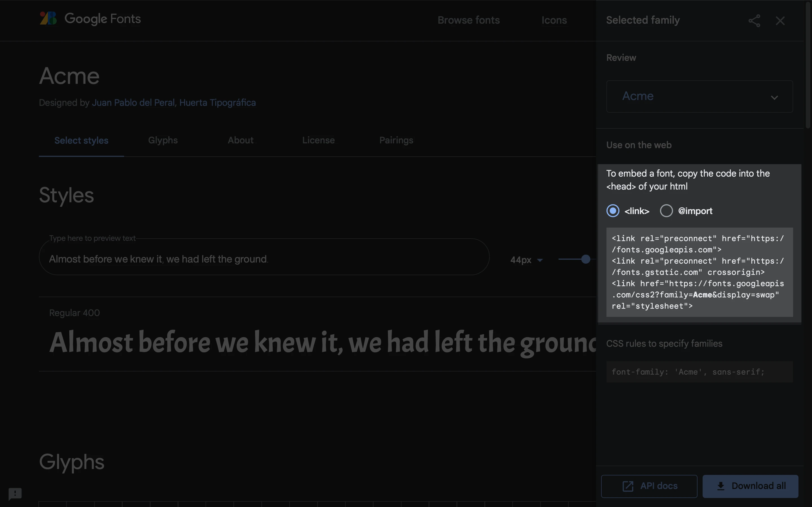
Task: Click the preview text input field
Action: (264, 259)
